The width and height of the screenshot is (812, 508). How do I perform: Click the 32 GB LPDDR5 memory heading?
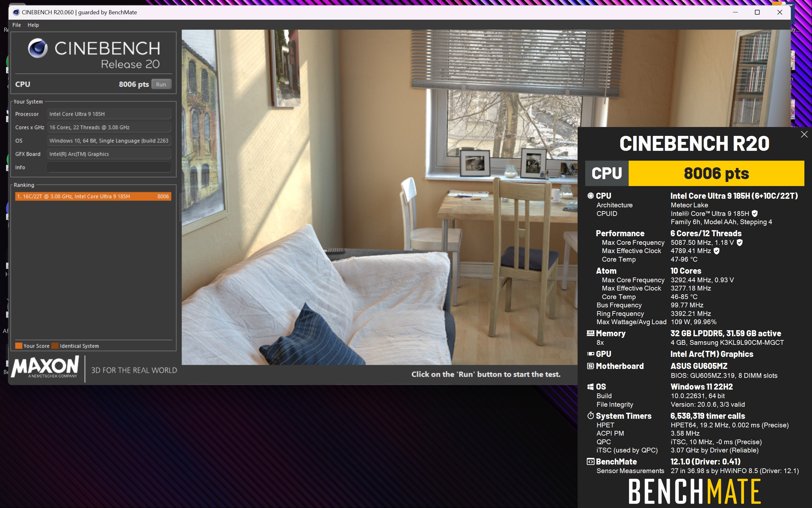725,333
